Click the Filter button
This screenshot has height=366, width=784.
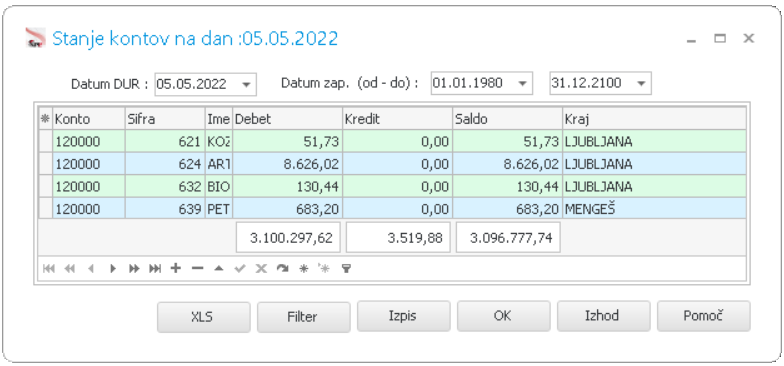click(x=304, y=316)
